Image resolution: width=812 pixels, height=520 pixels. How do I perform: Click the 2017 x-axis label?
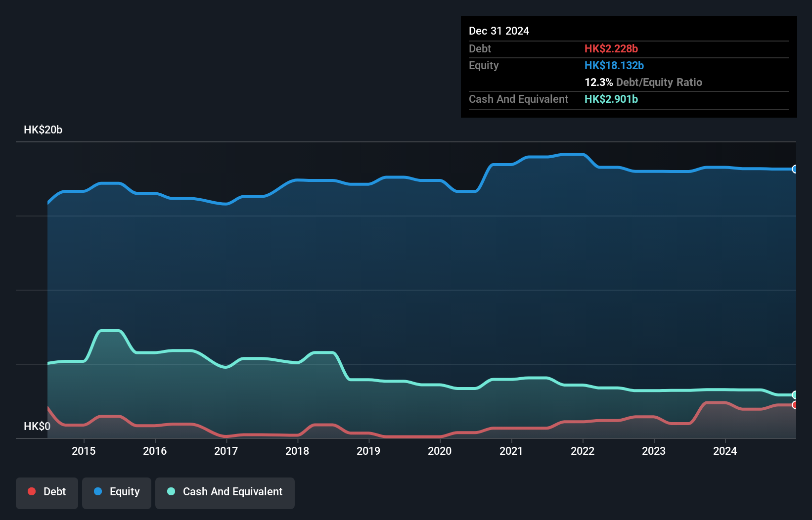[x=226, y=451]
